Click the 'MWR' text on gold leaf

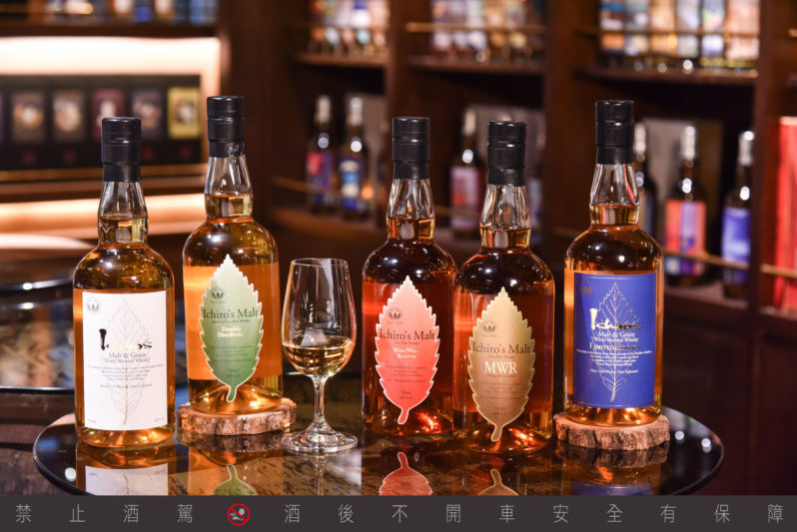[500, 368]
